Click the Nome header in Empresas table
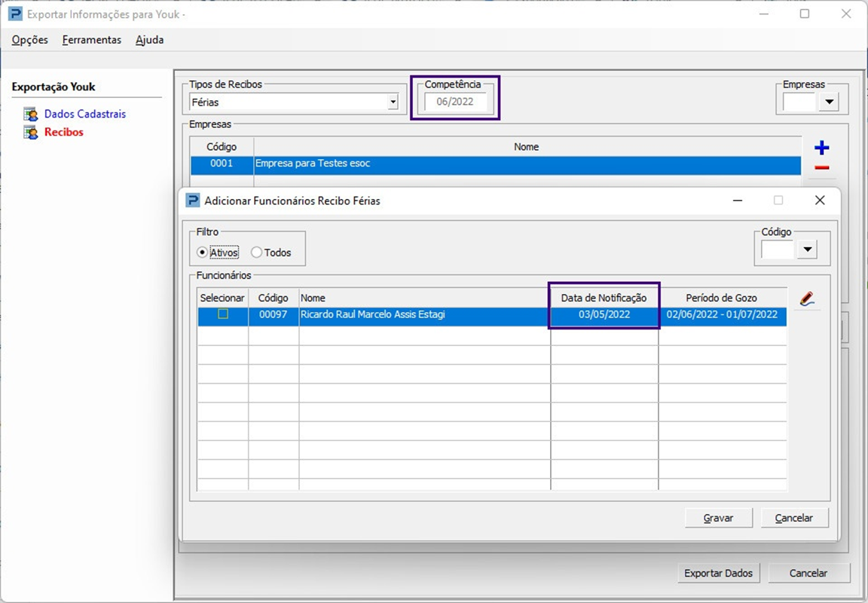 527,147
